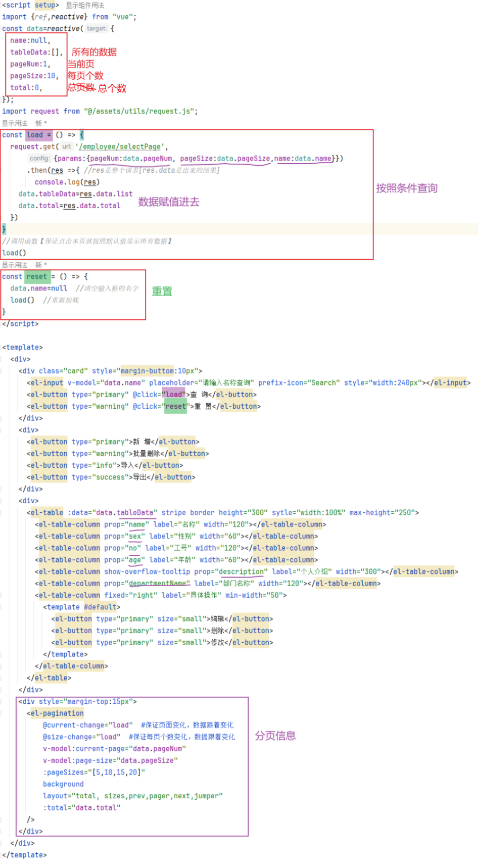Viewport: 478px width, 868px height.
Task: Click the "显示用法" hint above const reset
Action: (x=15, y=265)
